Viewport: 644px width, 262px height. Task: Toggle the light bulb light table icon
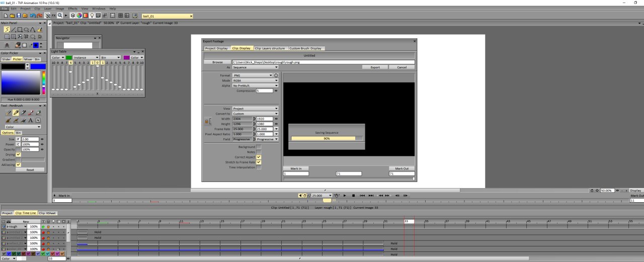(92, 16)
